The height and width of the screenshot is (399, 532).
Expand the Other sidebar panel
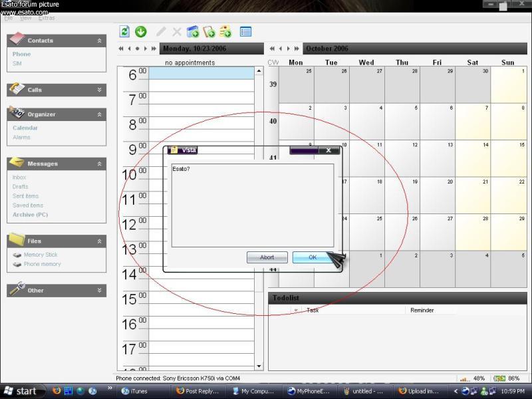pos(99,291)
